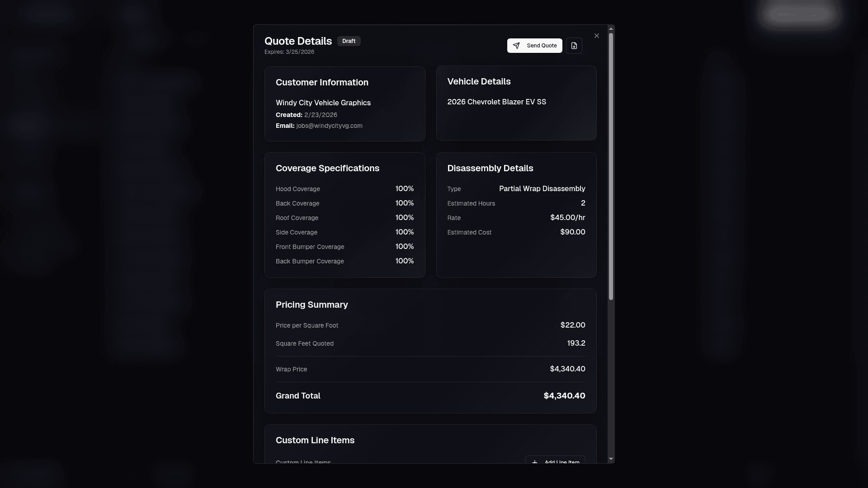
Task: Click the expiration date 3/25/2026
Action: pyautogui.click(x=300, y=52)
